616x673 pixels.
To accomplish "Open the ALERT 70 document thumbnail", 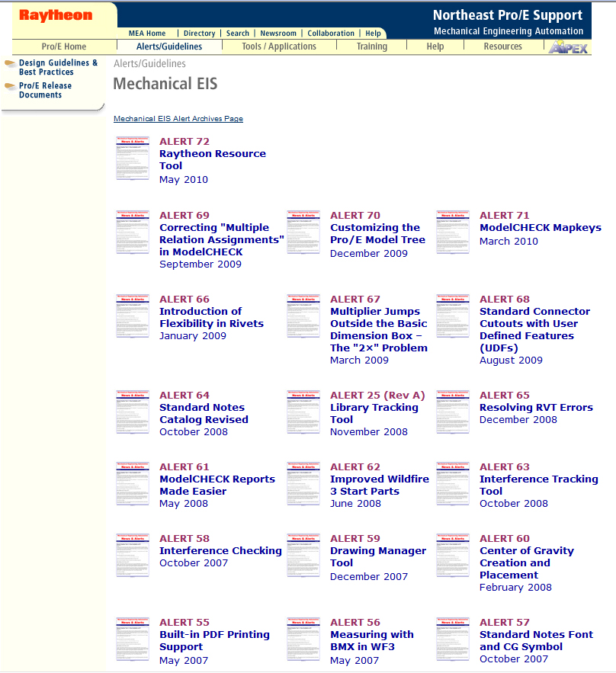I will (303, 232).
